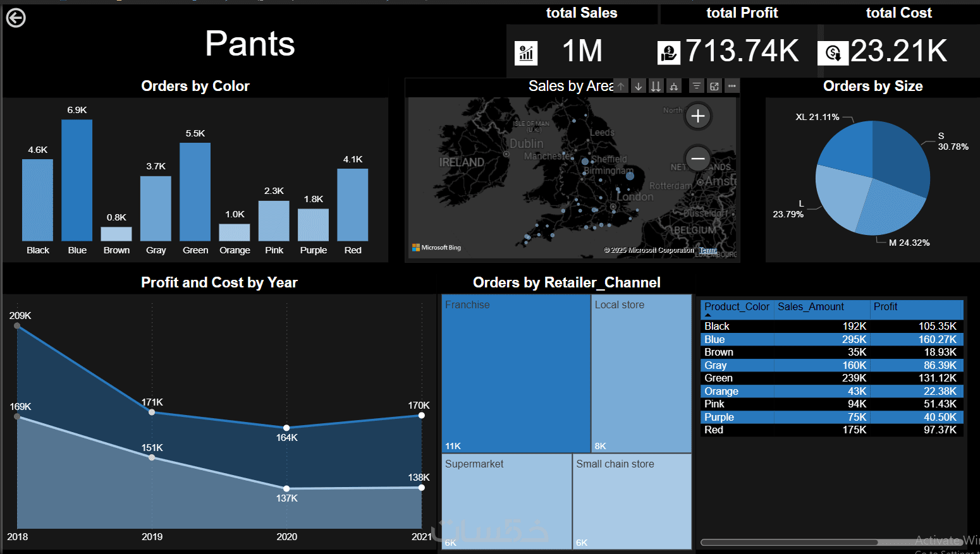This screenshot has width=980, height=554.
Task: Select the Purple bar in Orders by Color
Action: pyautogui.click(x=314, y=225)
